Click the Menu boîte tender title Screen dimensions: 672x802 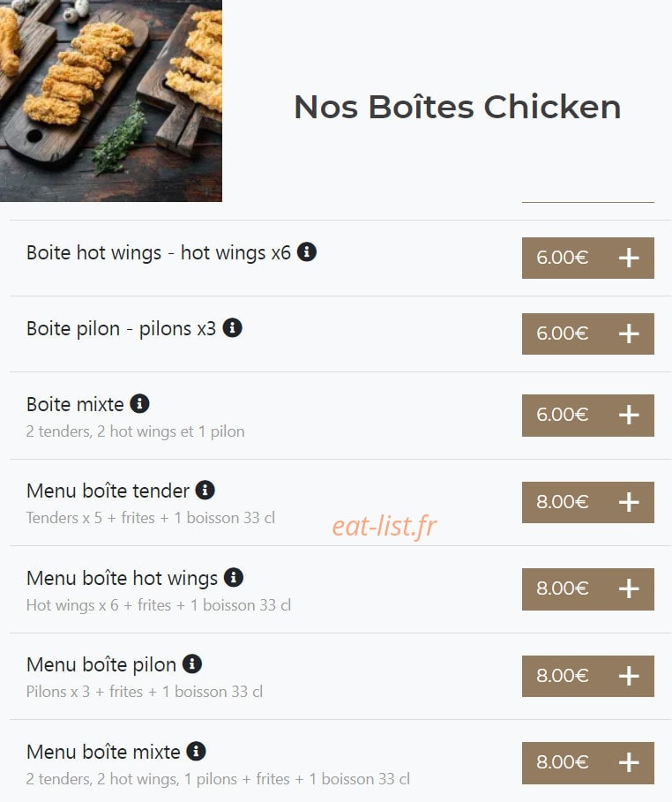pyautogui.click(x=108, y=491)
